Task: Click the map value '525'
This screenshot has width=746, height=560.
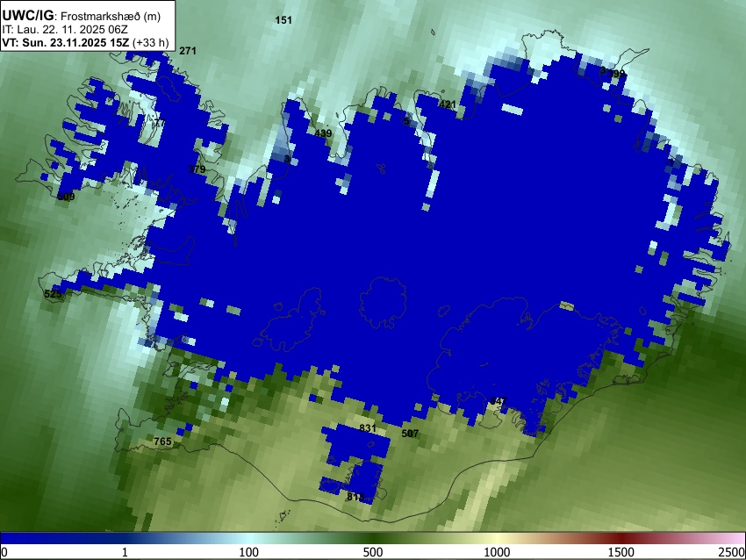Action: [x=53, y=293]
